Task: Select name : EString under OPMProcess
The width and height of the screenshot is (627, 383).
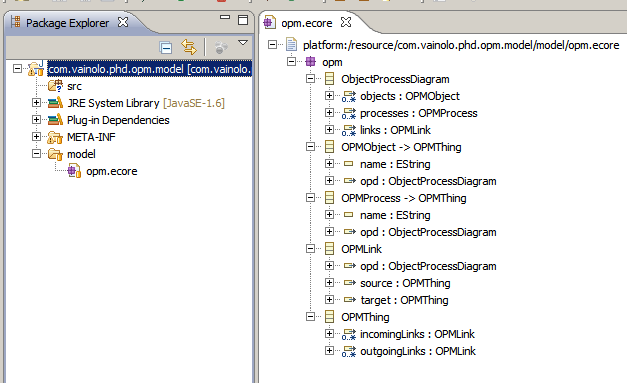Action: pyautogui.click(x=395, y=215)
